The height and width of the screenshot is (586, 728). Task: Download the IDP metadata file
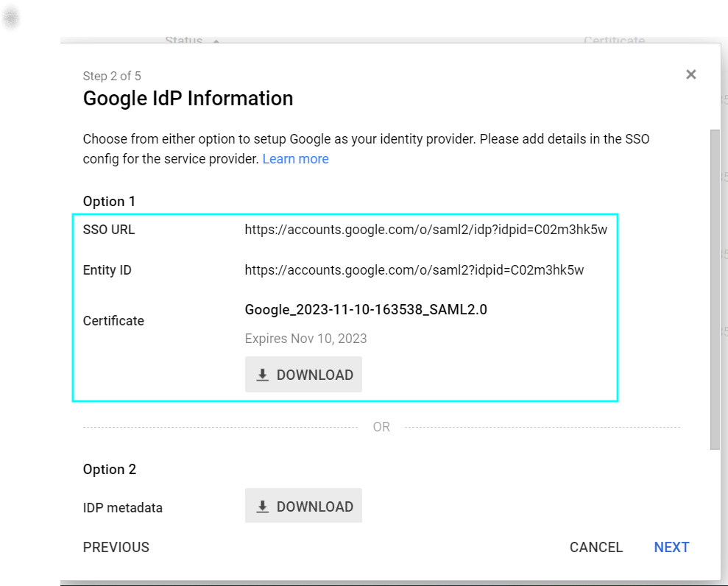point(304,506)
